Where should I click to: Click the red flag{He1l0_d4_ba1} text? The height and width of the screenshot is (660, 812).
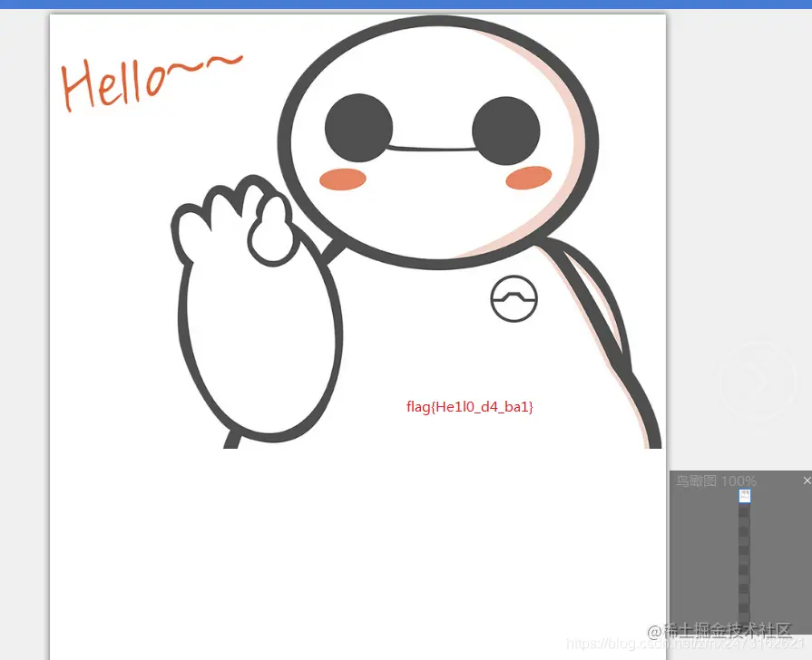coord(470,406)
